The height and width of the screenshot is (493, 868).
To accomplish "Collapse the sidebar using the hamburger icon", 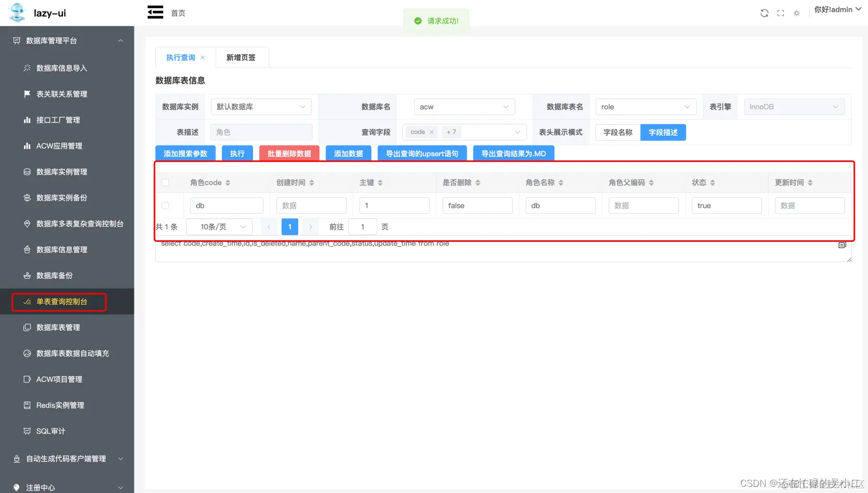I will coord(155,11).
